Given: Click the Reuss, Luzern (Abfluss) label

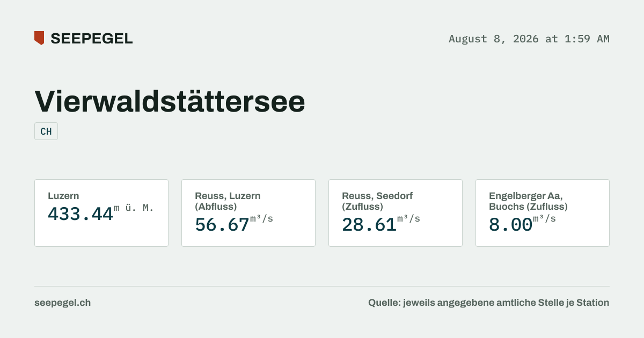Looking at the screenshot, I should click(x=228, y=201).
